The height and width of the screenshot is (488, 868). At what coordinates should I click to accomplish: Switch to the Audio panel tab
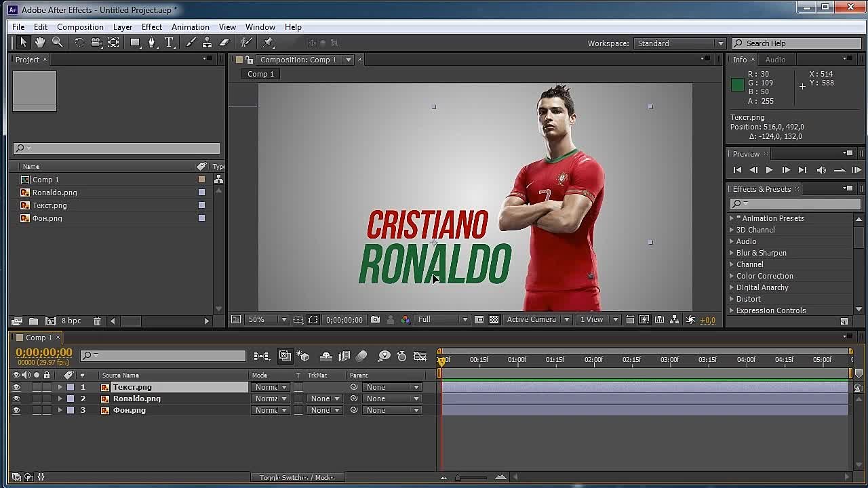coord(775,60)
